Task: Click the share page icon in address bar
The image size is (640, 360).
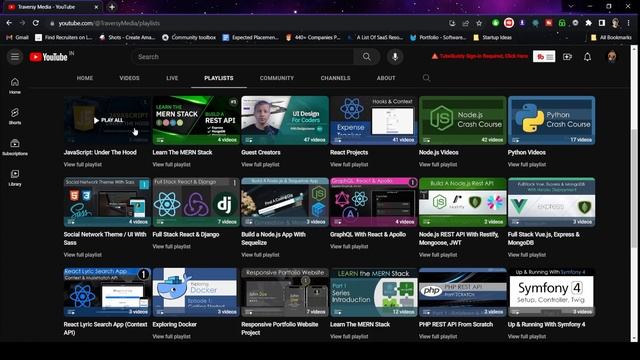Action: pos(465,23)
